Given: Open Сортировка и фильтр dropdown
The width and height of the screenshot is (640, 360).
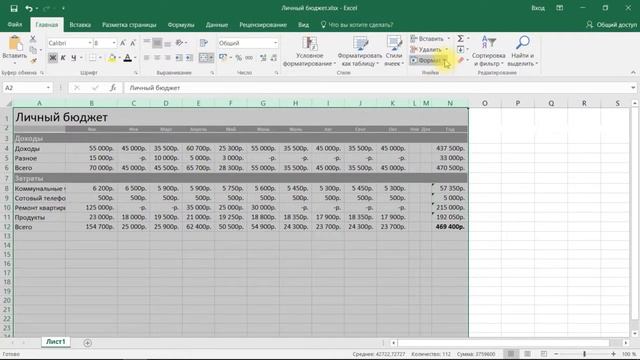Looking at the screenshot, I should click(x=489, y=51).
